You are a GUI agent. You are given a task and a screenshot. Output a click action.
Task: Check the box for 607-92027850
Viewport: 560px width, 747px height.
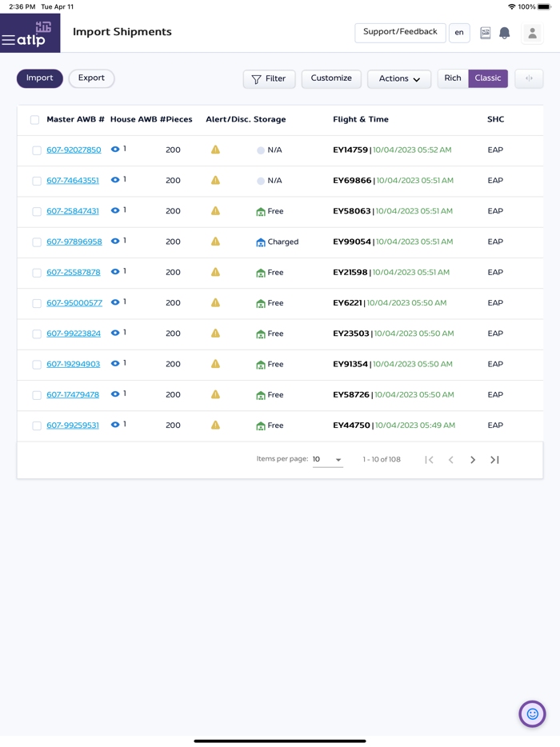pyautogui.click(x=37, y=150)
